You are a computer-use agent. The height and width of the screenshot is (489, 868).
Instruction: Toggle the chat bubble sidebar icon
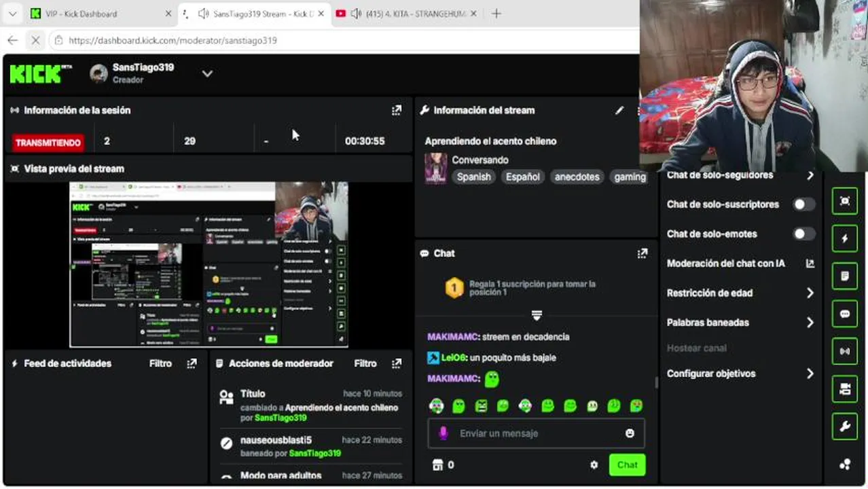[x=845, y=314]
